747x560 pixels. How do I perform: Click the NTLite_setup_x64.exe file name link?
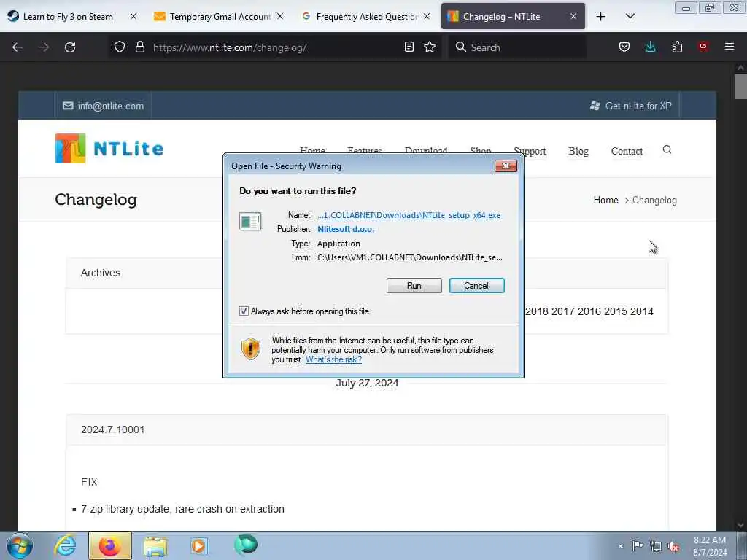[x=409, y=215]
